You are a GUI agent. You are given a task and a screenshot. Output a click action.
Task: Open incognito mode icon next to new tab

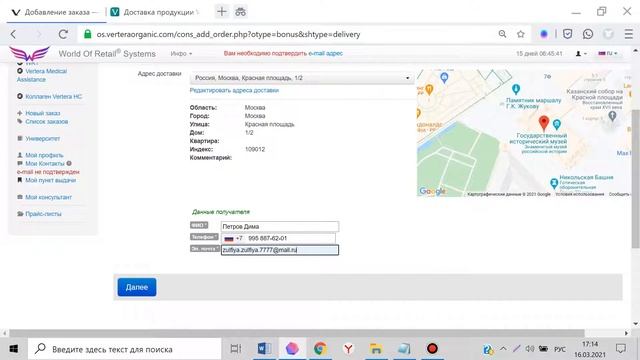[240, 12]
